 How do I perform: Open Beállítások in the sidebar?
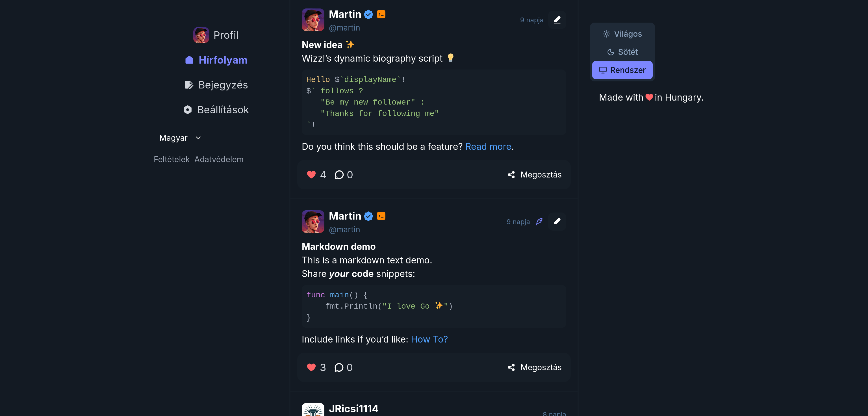[216, 110]
